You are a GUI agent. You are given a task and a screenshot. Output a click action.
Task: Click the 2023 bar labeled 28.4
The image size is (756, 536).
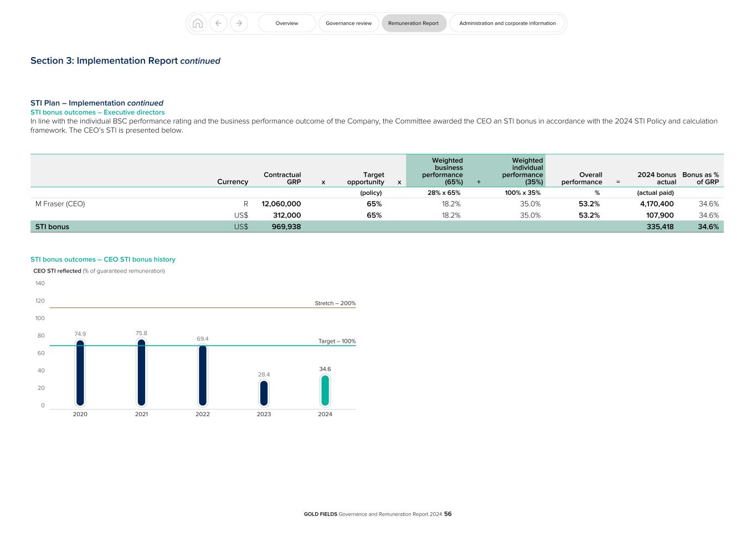264,393
